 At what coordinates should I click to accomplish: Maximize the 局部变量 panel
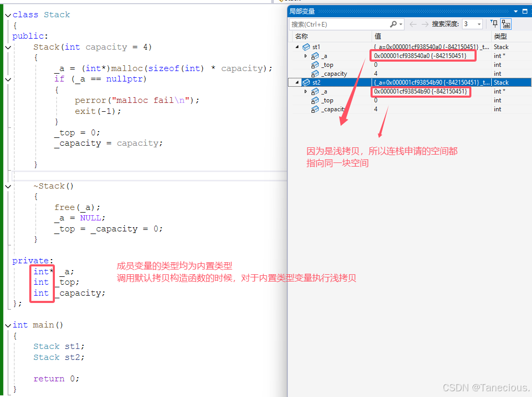pos(525,11)
